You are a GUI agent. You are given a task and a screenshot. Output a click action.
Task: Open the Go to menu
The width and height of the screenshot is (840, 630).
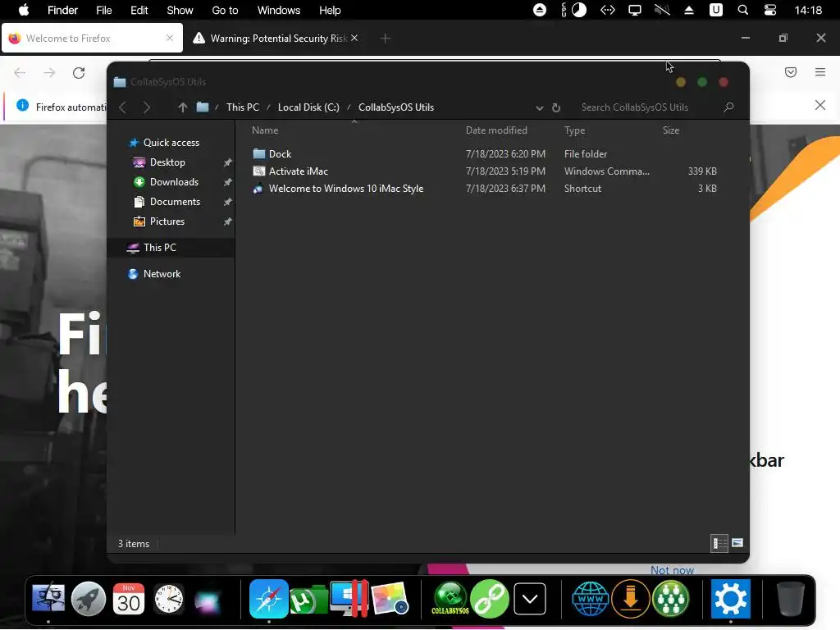(x=225, y=10)
